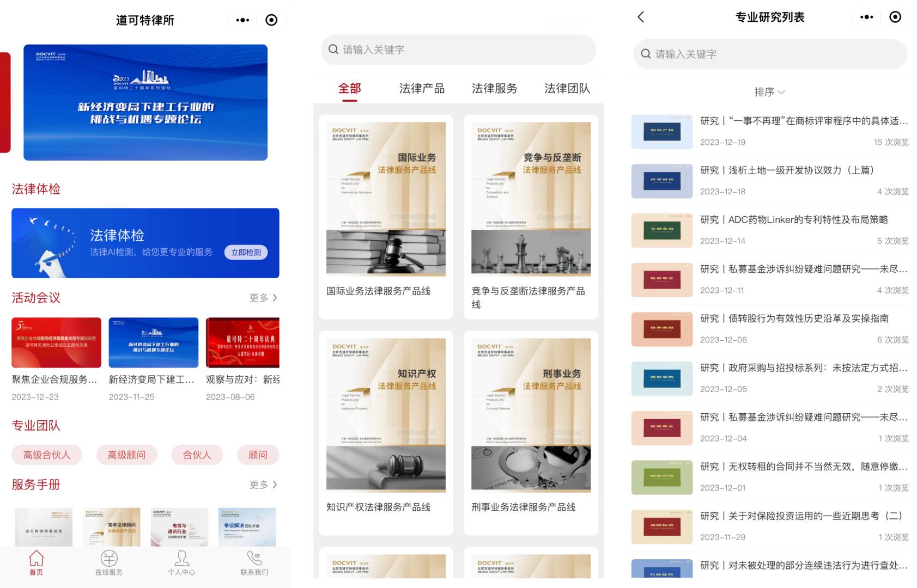Focus the middle panel keyword search field
The image size is (917, 588).
point(458,50)
